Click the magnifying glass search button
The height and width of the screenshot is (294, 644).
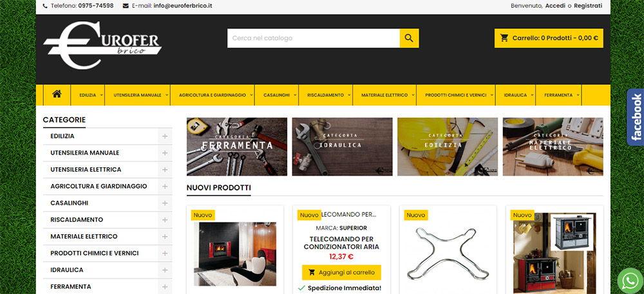point(409,38)
